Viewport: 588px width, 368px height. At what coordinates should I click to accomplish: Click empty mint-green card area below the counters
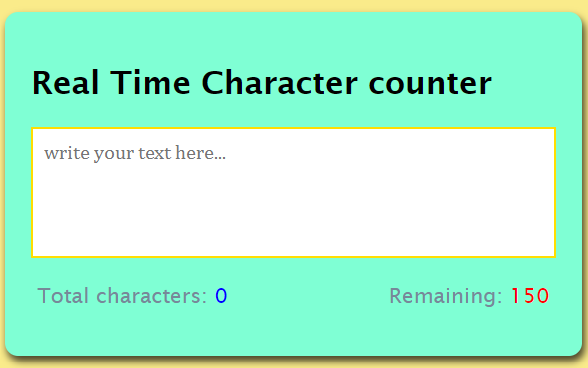(x=293, y=332)
